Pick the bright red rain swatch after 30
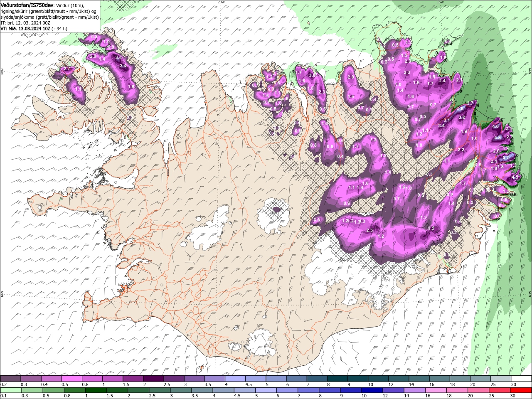This screenshot has width=532, height=399. 521,390
